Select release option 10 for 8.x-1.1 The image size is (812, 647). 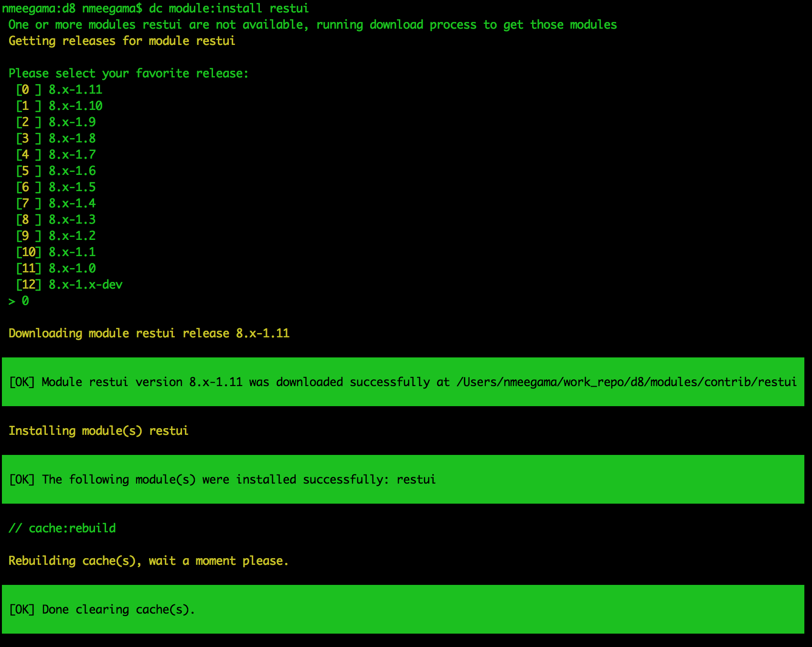[56, 252]
